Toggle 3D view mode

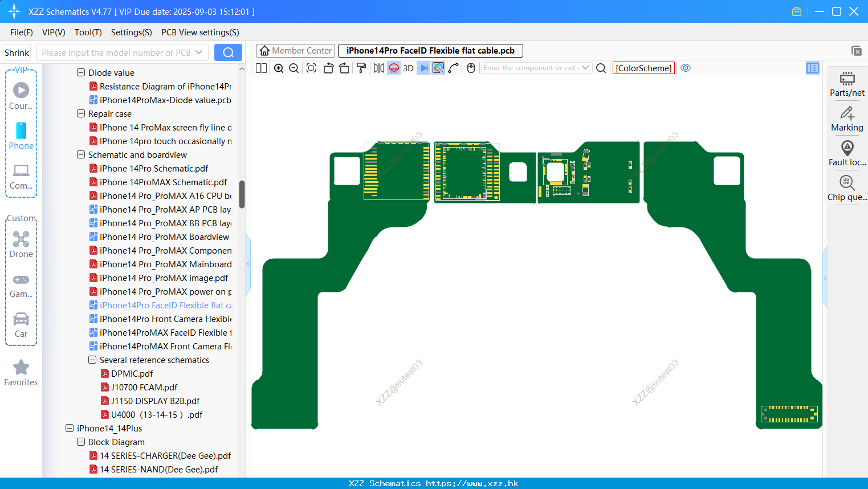tap(408, 68)
